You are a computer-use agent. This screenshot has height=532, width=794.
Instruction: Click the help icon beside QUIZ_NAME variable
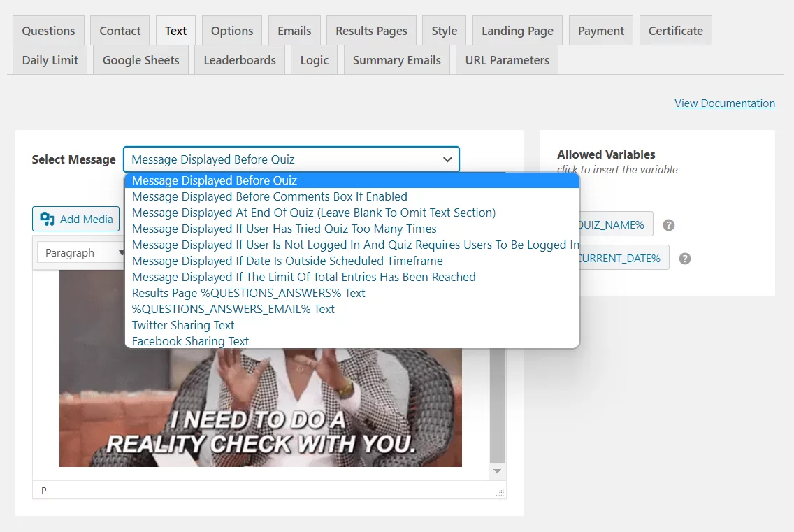[x=669, y=225]
